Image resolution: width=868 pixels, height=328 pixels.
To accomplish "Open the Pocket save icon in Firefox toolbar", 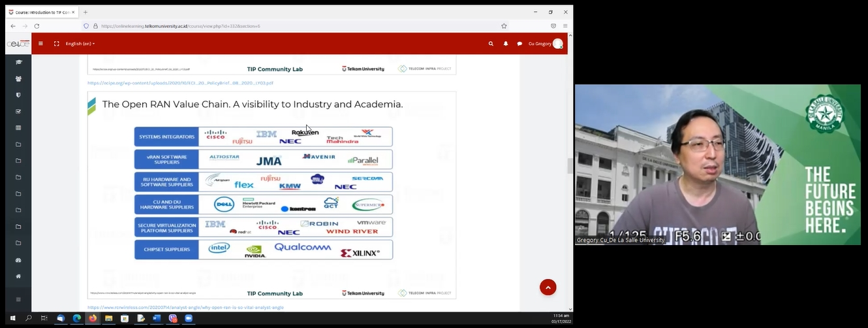I will pos(553,26).
